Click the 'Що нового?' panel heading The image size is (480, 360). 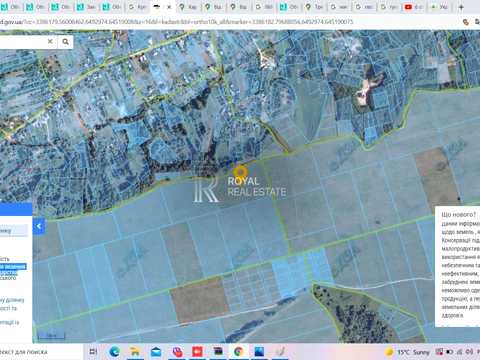458,215
